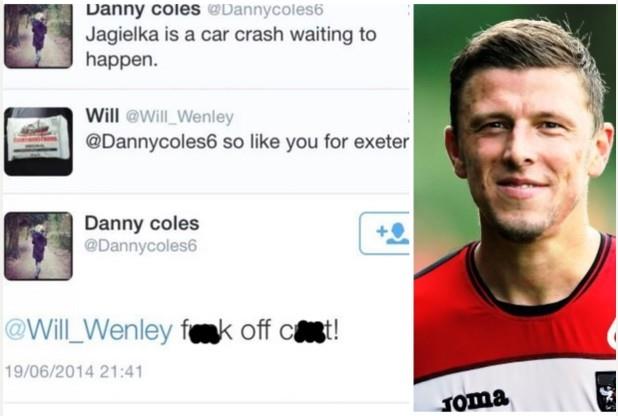Click the partially cut-off @Dannycoles6 handle in the first tweet
Screen dimensions: 618x416
pos(265,10)
